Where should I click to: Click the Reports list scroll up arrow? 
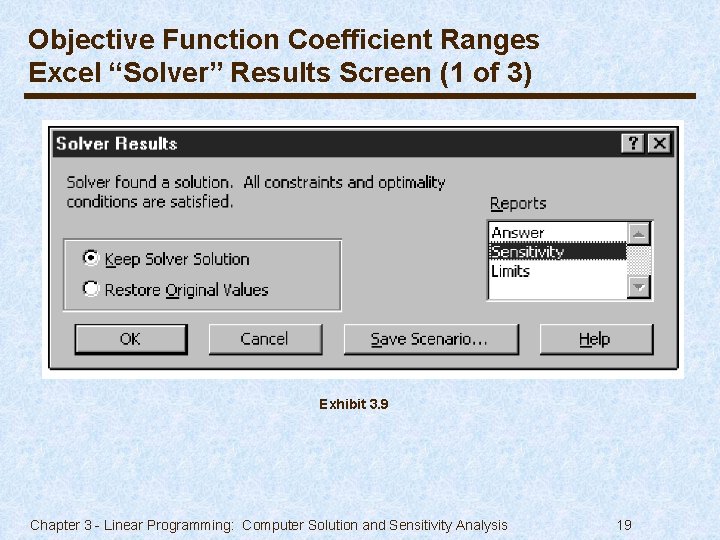coord(639,234)
